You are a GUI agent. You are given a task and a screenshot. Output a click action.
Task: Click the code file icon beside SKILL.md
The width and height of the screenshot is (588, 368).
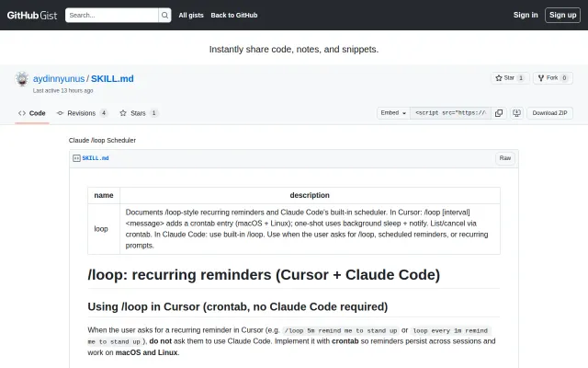pos(76,158)
